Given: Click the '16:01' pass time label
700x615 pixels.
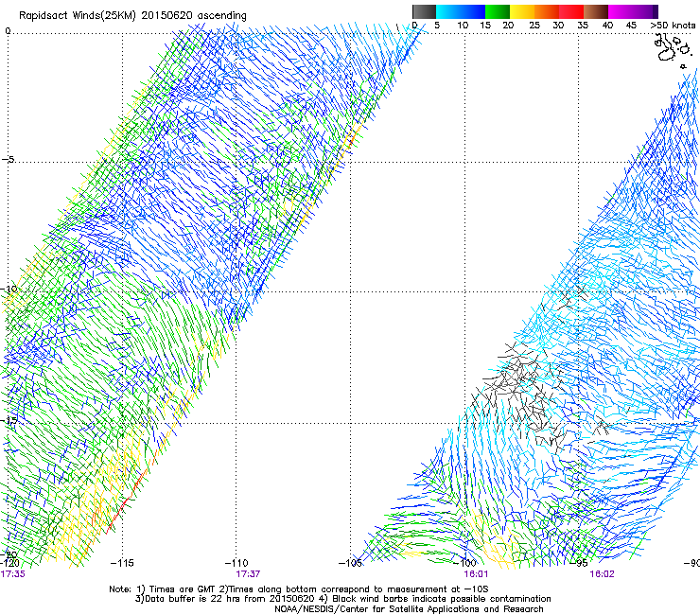Looking at the screenshot, I should tap(477, 574).
